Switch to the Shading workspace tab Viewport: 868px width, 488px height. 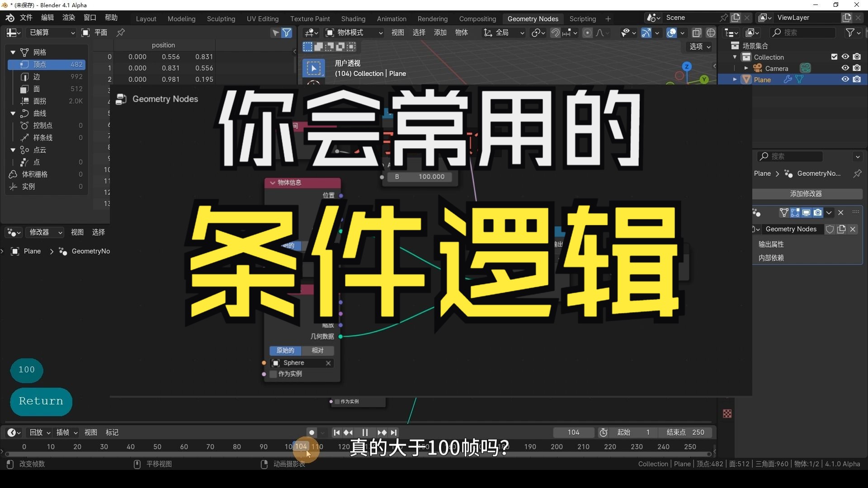(x=353, y=19)
